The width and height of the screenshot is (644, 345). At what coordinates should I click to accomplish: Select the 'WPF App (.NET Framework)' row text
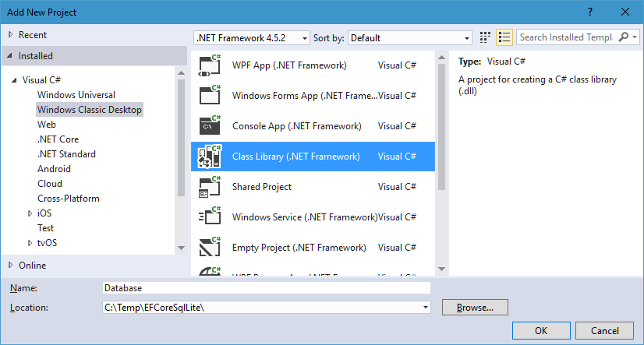[x=289, y=65]
